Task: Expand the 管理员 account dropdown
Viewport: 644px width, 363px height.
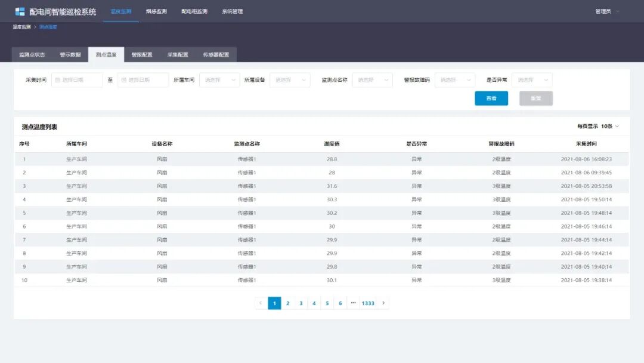Action: click(607, 11)
